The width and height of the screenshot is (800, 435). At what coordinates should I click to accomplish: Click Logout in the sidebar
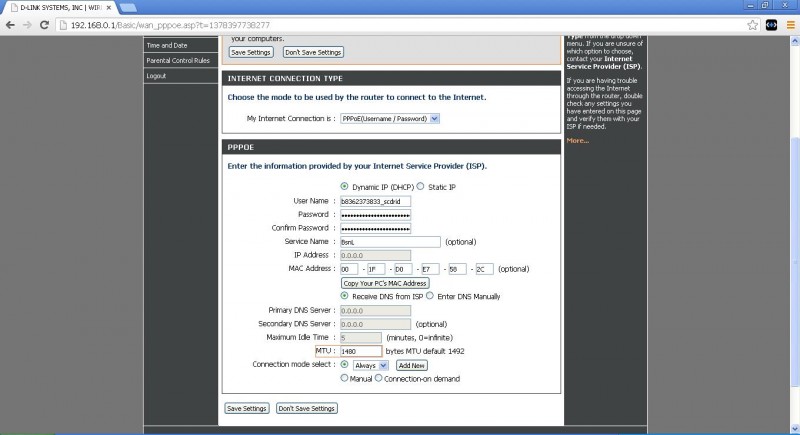[156, 75]
